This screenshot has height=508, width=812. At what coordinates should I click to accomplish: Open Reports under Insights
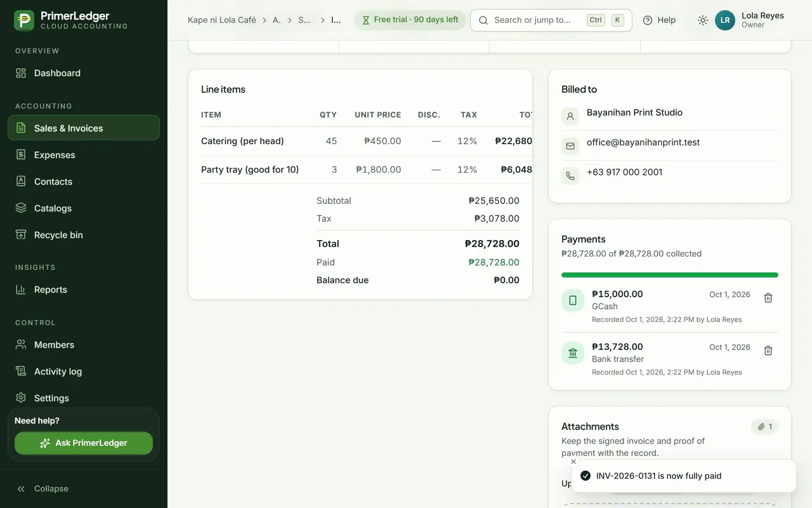point(84,290)
